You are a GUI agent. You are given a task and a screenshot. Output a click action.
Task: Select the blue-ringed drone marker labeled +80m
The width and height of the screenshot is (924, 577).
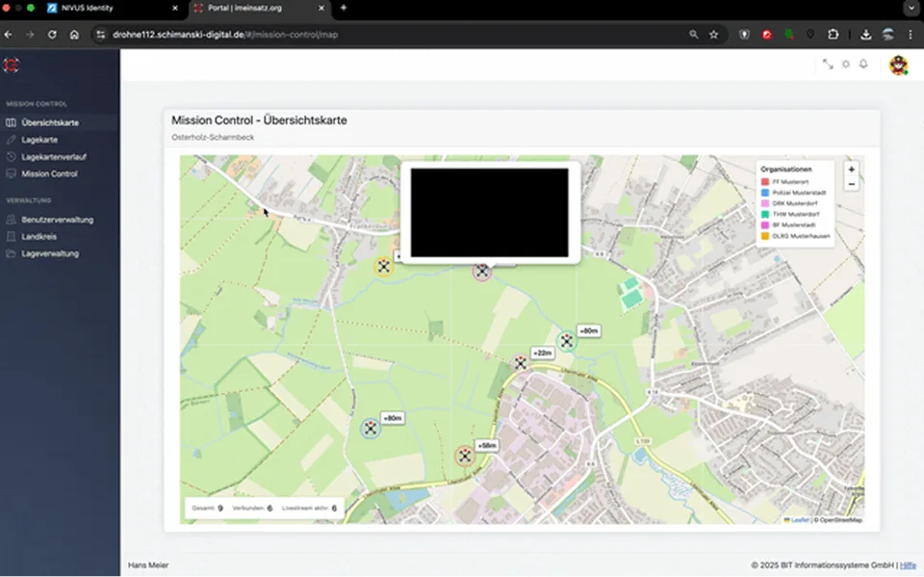pos(370,428)
